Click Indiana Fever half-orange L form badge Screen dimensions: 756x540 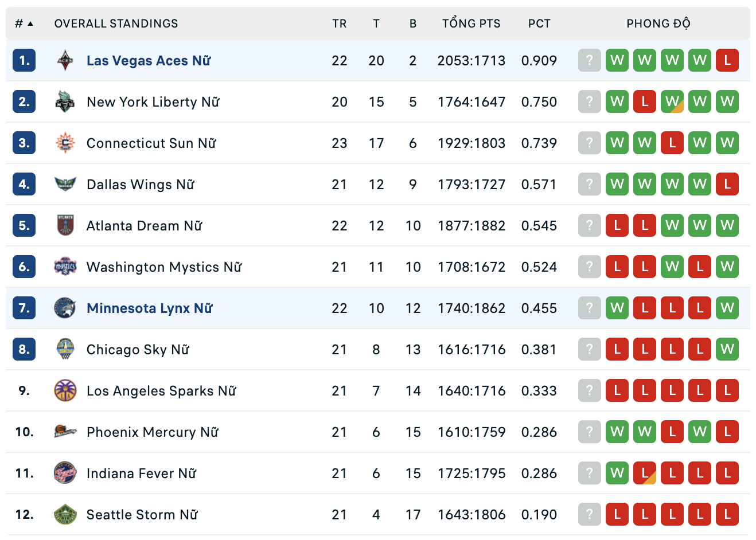(644, 473)
